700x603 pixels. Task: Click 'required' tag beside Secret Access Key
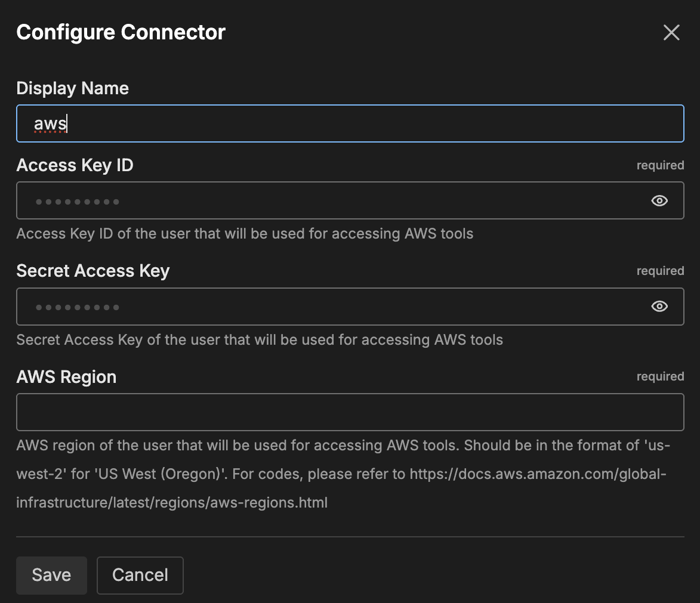click(660, 271)
